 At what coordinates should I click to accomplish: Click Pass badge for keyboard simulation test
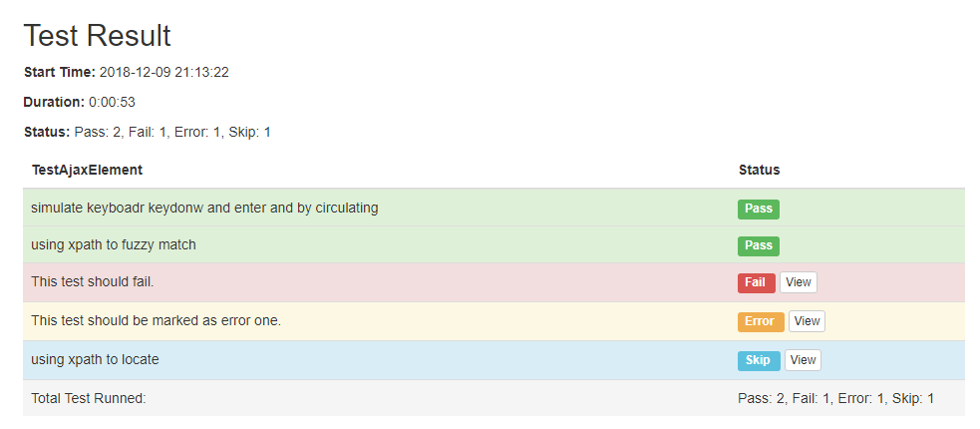pyautogui.click(x=758, y=209)
